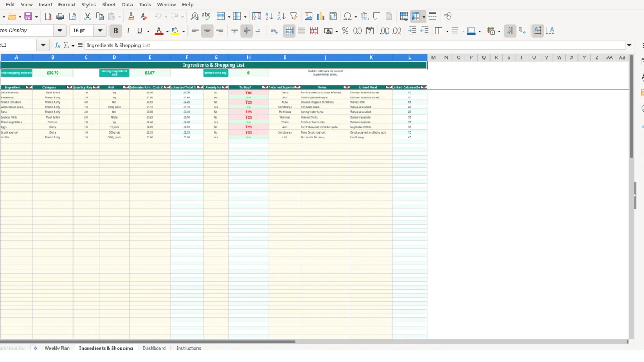Viewport: 644px width, 362px height.
Task: Format as percent
Action: click(345, 31)
